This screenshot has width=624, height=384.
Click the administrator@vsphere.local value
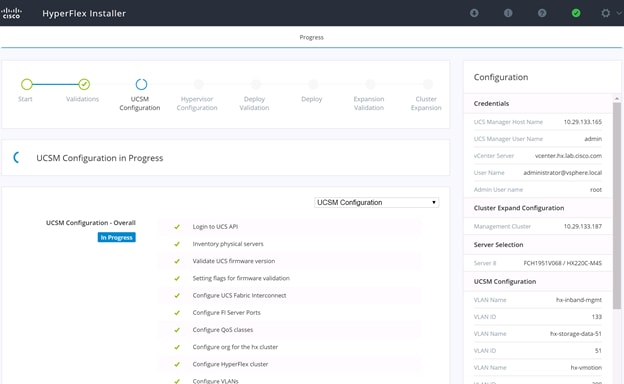(x=562, y=173)
